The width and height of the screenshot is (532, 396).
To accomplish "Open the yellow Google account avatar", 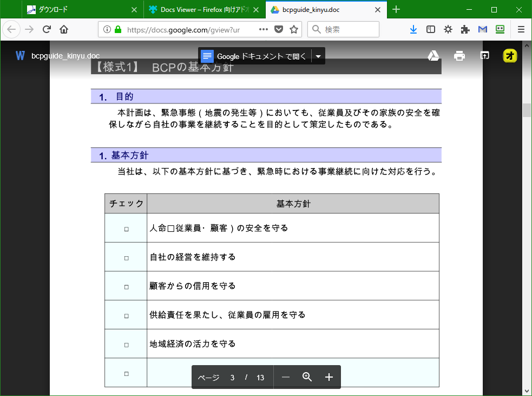I will click(x=510, y=56).
